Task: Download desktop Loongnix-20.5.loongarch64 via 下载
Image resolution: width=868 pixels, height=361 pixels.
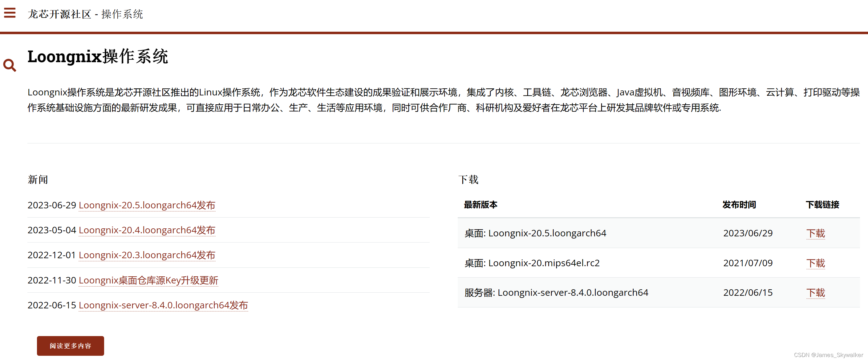Action: pyautogui.click(x=815, y=233)
